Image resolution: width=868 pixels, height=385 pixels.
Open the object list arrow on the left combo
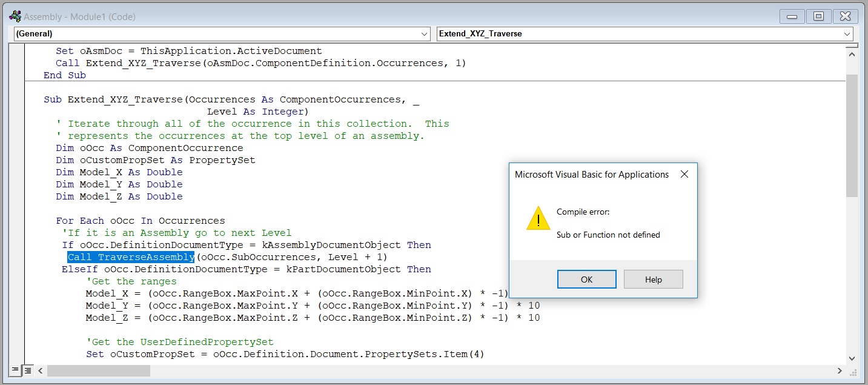[x=425, y=34]
